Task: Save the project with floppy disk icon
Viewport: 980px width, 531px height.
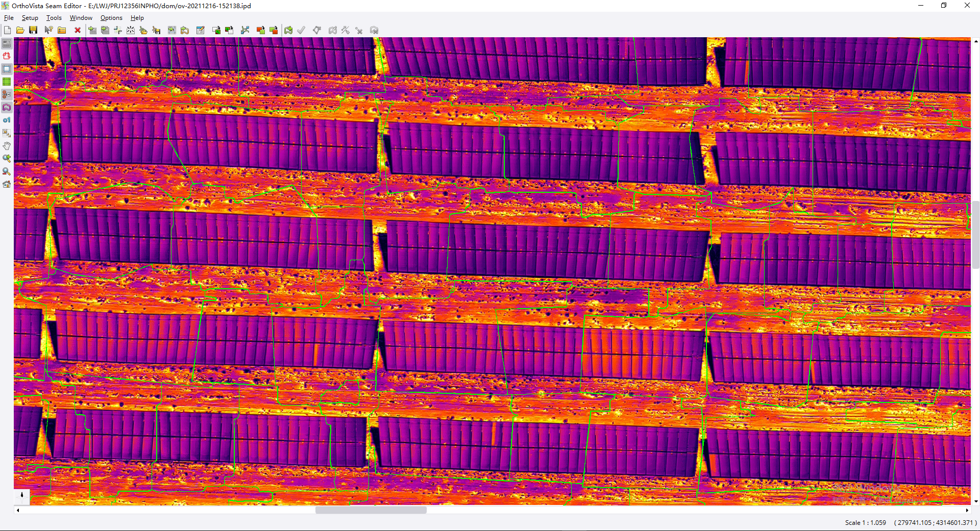Action: (33, 31)
